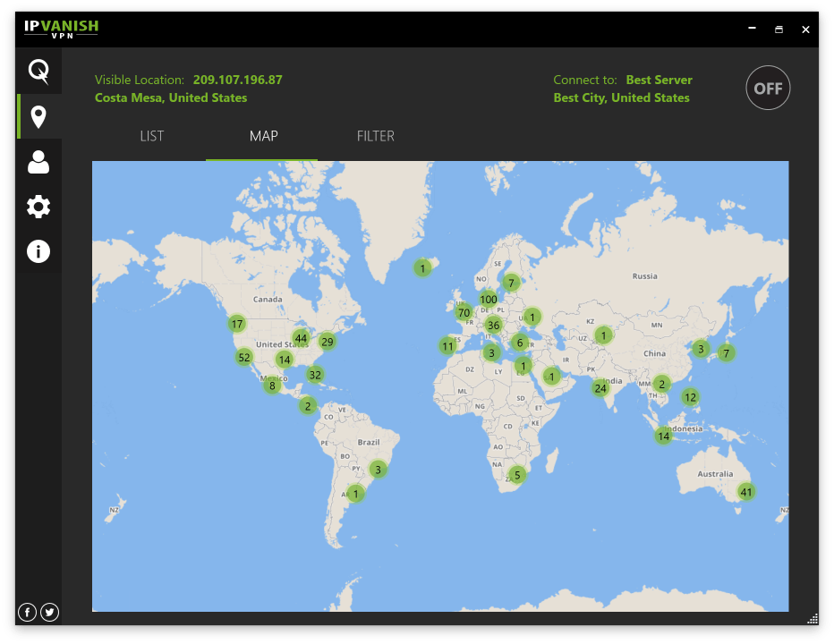Select the 3-server cluster in Mediterranean
This screenshot has height=644, width=834.
click(x=491, y=352)
